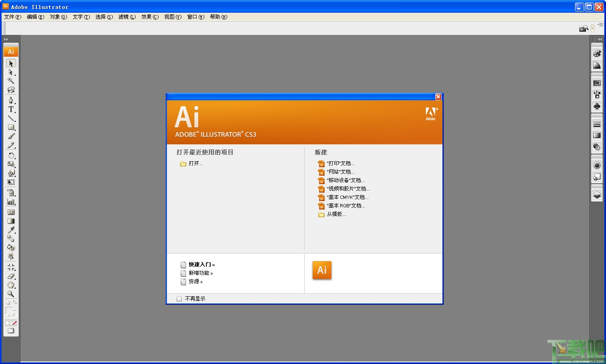
Task: Open the Brushes panel icon
Action: [x=597, y=94]
